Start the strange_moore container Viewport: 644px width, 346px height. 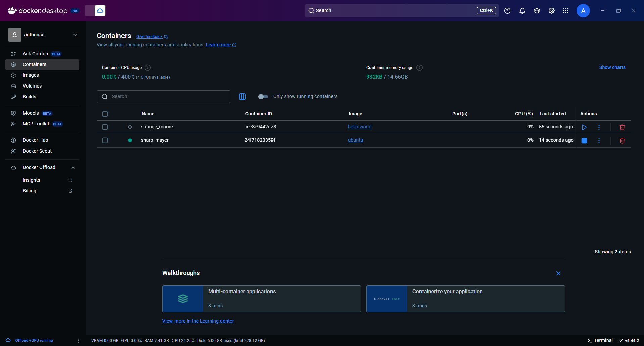click(584, 127)
